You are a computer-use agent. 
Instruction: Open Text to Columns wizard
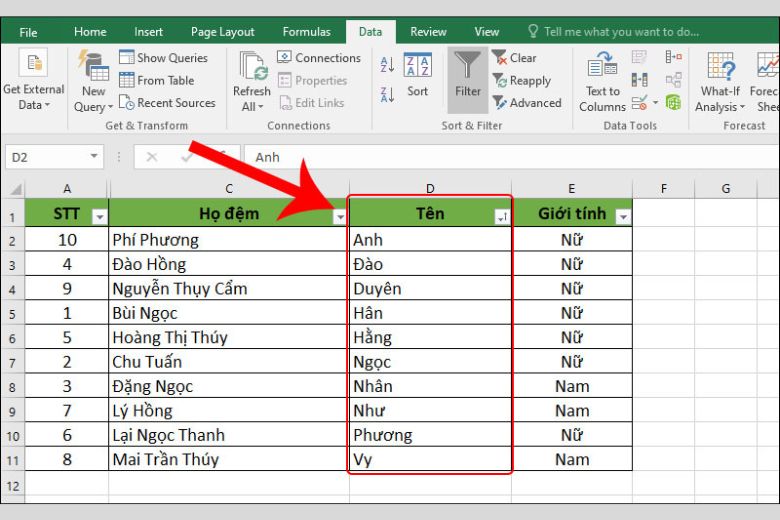[602, 82]
